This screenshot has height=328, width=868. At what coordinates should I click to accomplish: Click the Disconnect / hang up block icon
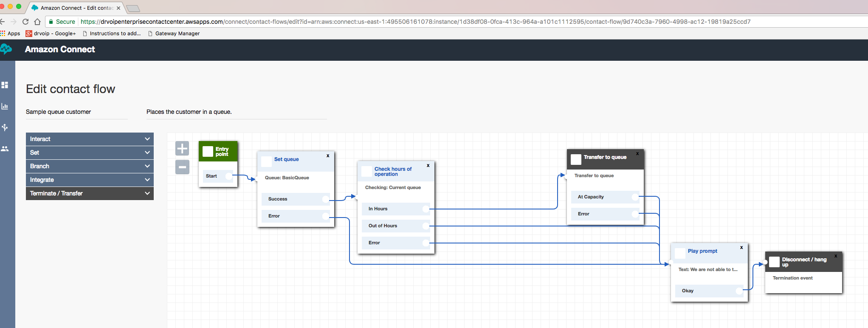[774, 262]
